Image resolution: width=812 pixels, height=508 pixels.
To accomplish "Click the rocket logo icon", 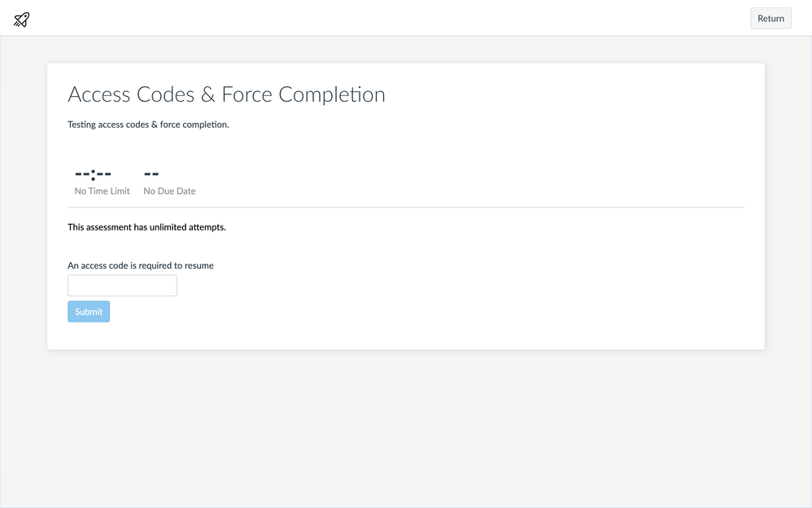I will (x=22, y=19).
